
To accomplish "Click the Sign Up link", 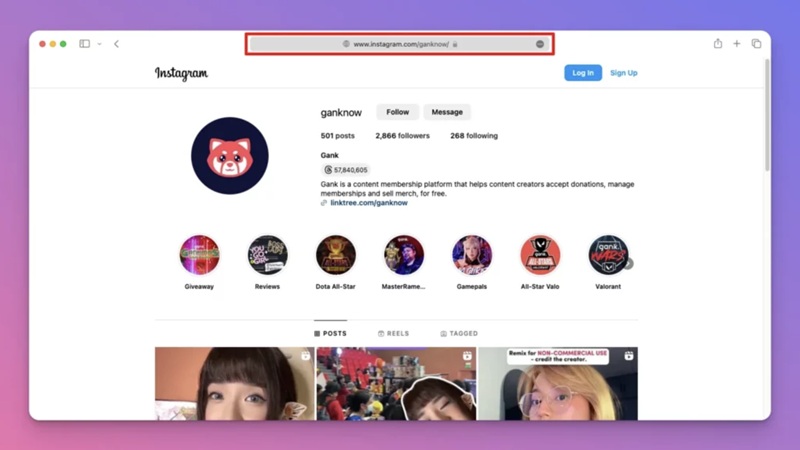I will click(623, 73).
